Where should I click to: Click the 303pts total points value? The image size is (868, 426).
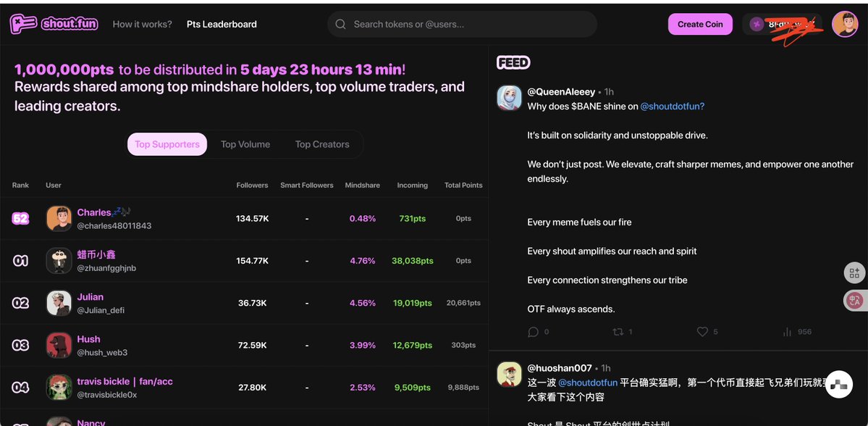click(x=463, y=345)
